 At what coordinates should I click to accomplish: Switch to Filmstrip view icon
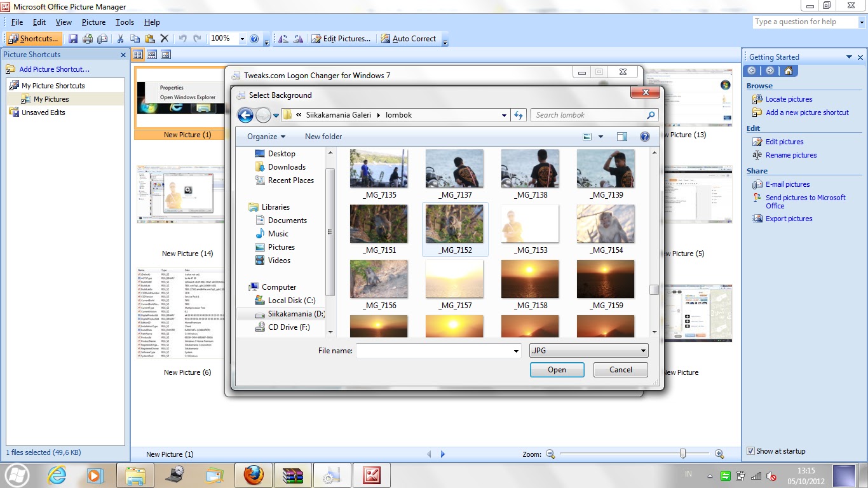pos(152,55)
